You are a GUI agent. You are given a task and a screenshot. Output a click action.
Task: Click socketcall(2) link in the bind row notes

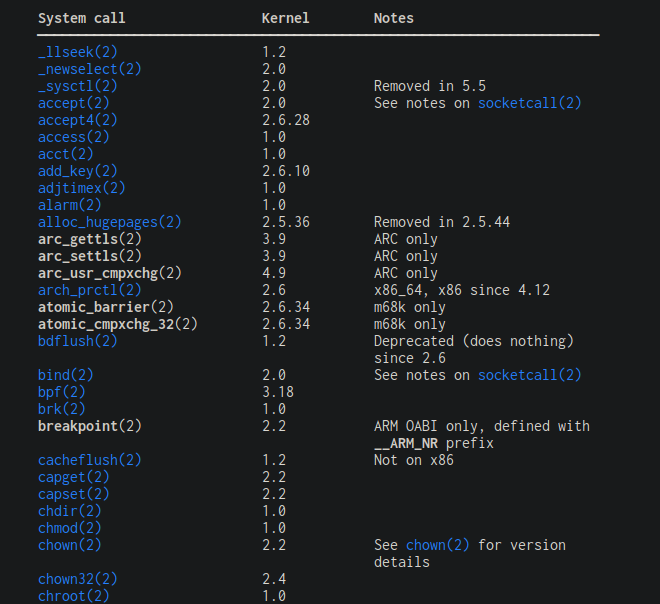529,375
